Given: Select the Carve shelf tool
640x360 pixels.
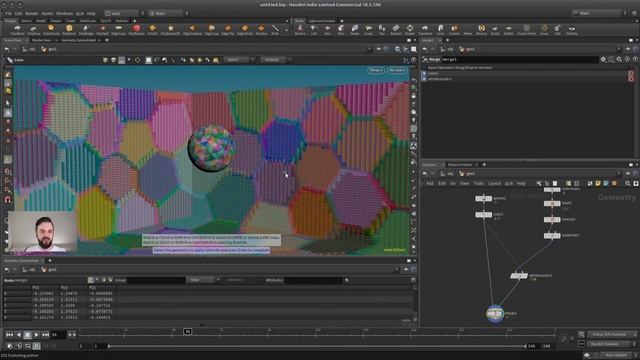Looking at the screenshot, I should click(440, 29).
